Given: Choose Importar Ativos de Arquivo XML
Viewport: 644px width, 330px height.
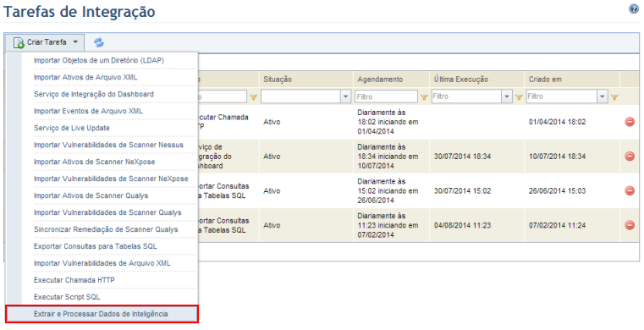Looking at the screenshot, I should pyautogui.click(x=85, y=77).
